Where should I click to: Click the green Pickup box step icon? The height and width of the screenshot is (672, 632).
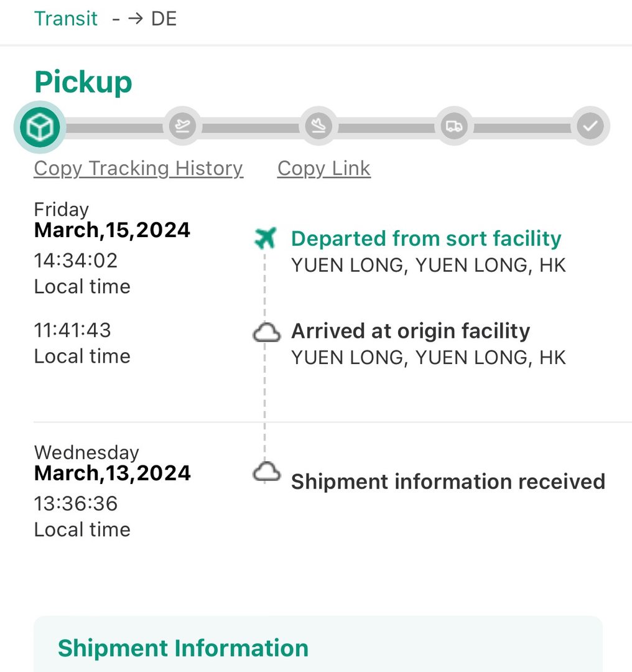click(39, 128)
